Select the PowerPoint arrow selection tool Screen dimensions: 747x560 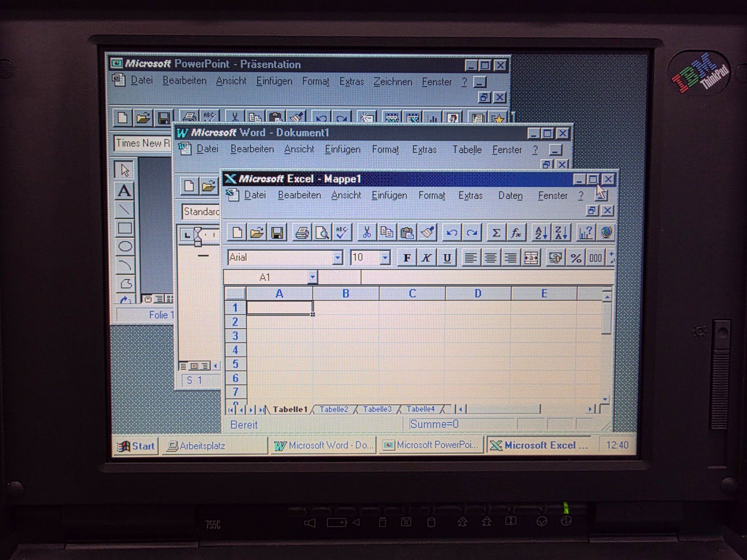[124, 170]
